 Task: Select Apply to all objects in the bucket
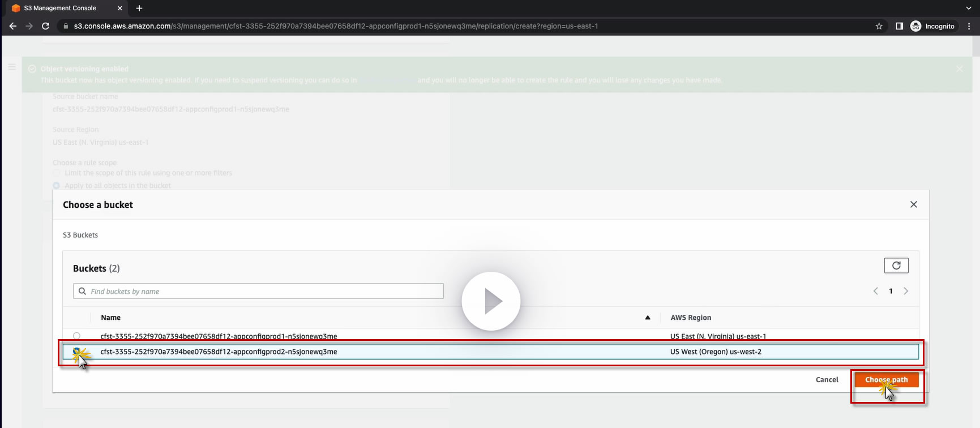pos(56,186)
